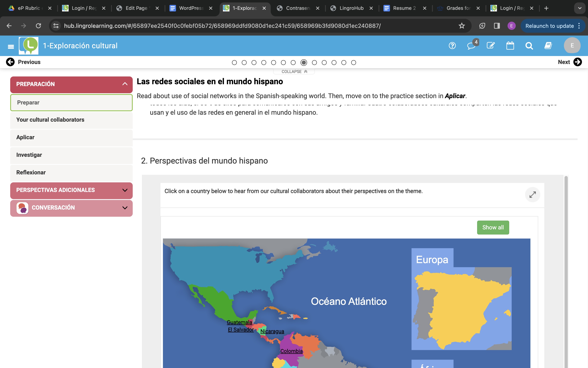The height and width of the screenshot is (368, 588).
Task: Open the Chrome profile E icon
Action: pyautogui.click(x=511, y=26)
